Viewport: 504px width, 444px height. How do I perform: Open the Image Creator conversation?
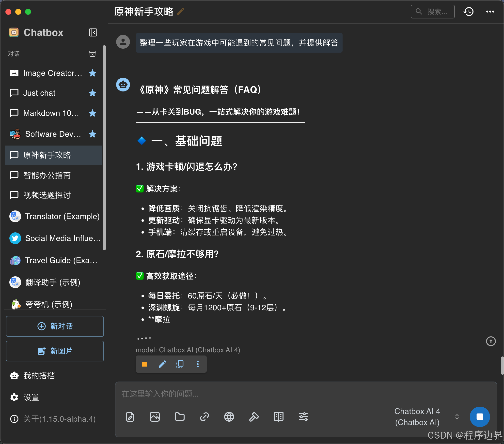coord(53,73)
